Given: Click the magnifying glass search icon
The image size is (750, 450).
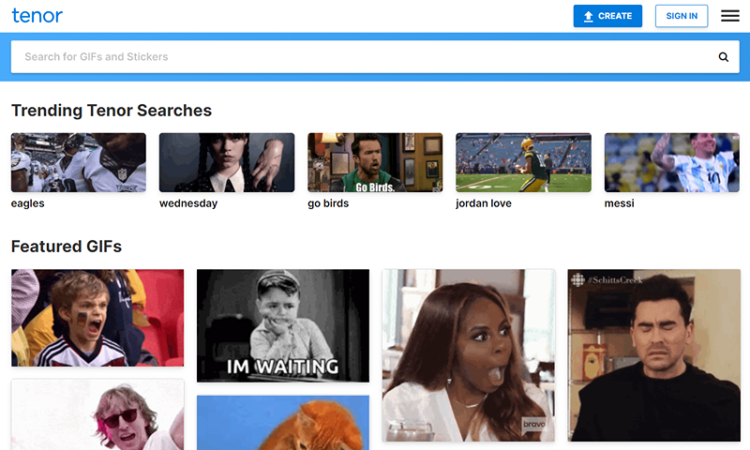Looking at the screenshot, I should [x=723, y=57].
